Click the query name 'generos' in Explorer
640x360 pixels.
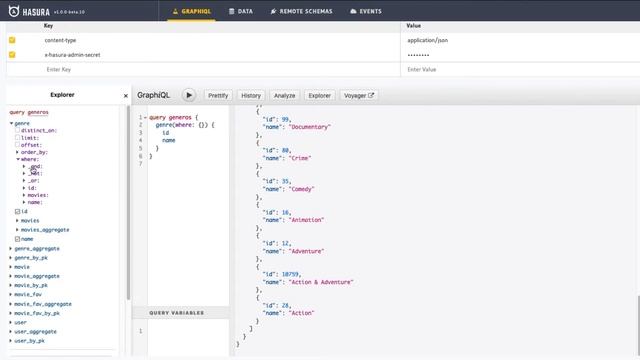38,112
